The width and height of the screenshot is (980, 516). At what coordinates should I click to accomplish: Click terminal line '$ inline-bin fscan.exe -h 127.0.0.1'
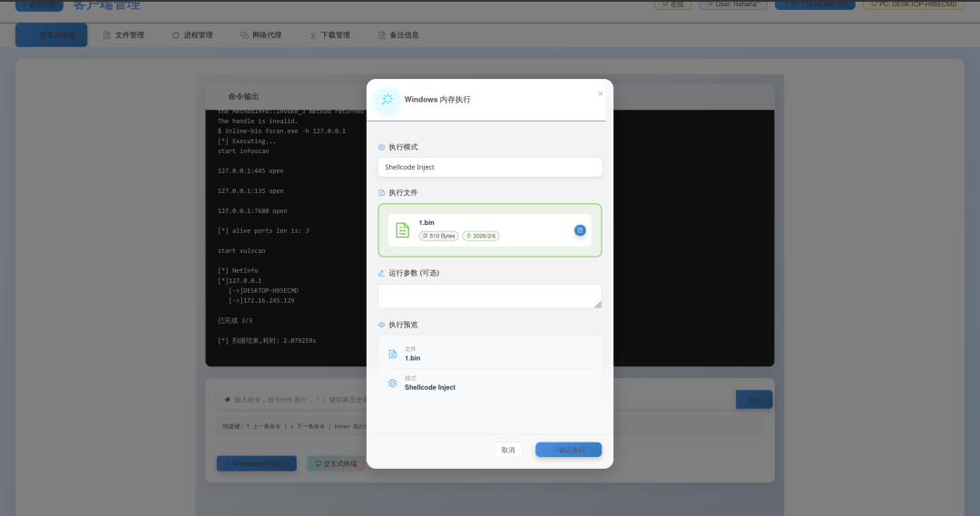(x=281, y=131)
